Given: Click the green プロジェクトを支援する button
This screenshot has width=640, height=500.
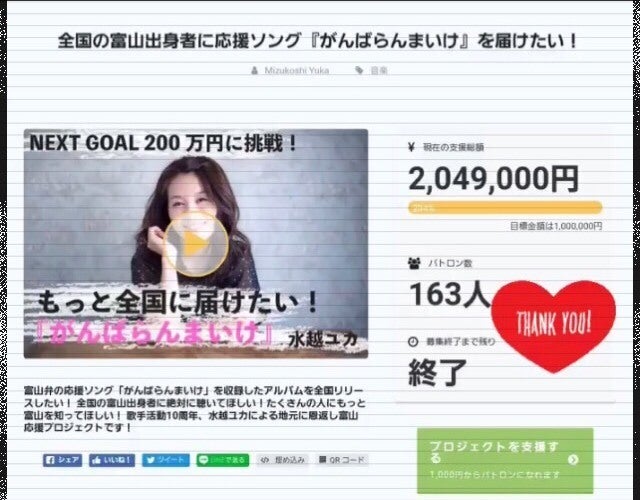Looking at the screenshot, I should pos(505,460).
